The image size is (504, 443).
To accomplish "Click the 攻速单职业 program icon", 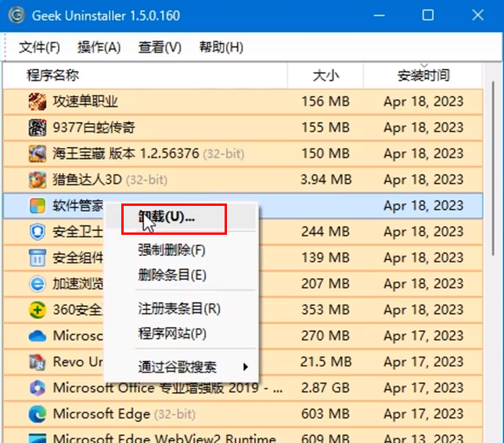I will point(38,101).
